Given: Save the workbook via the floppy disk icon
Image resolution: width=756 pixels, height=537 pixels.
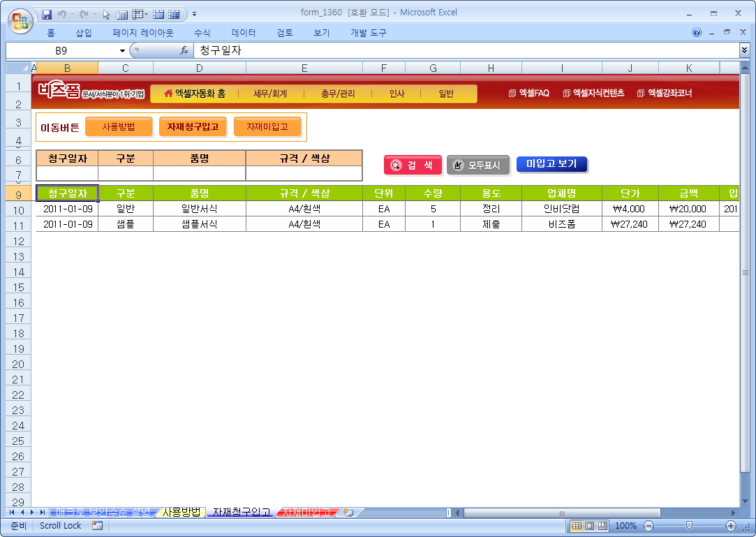Looking at the screenshot, I should click(47, 13).
